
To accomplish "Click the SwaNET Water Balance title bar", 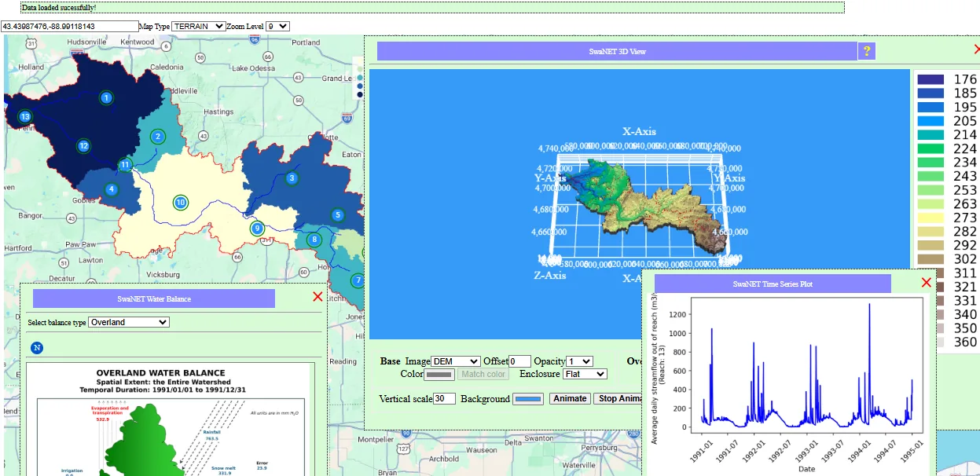I will tap(154, 298).
